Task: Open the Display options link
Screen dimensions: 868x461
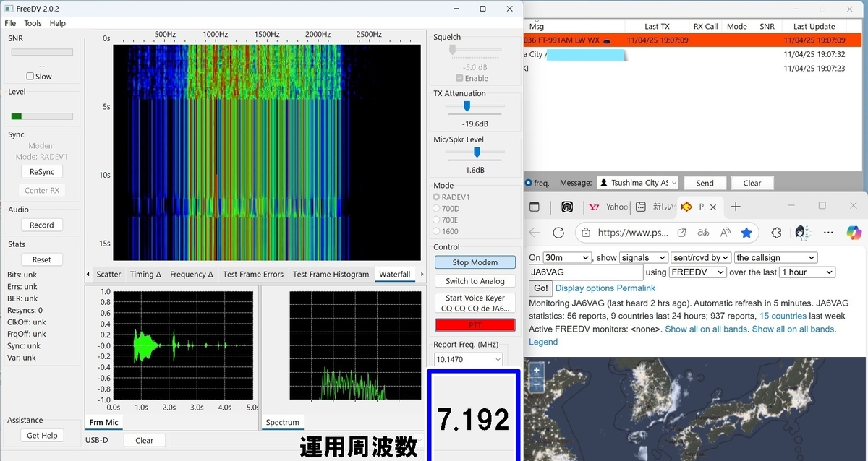Action: pos(584,288)
